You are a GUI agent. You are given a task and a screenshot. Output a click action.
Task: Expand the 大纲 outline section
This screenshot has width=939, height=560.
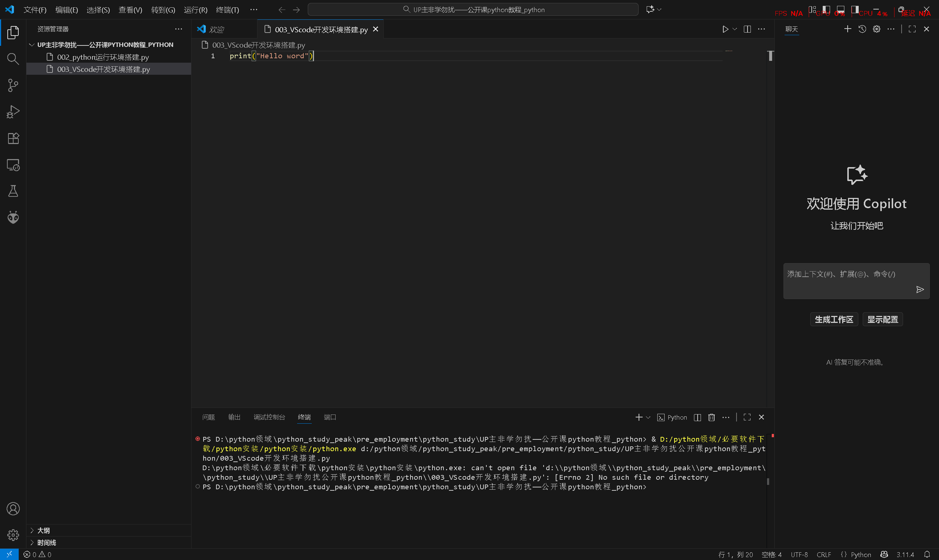click(x=43, y=530)
